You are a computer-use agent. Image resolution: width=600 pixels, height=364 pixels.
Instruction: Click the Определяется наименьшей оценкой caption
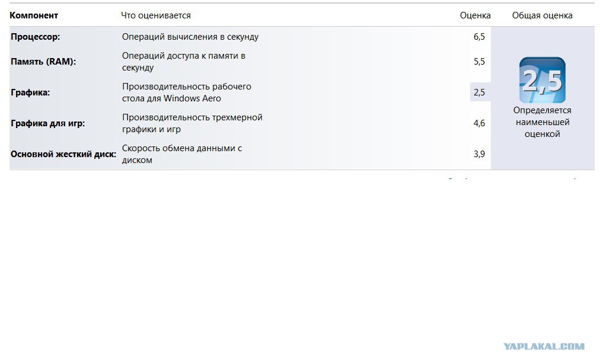pos(542,122)
